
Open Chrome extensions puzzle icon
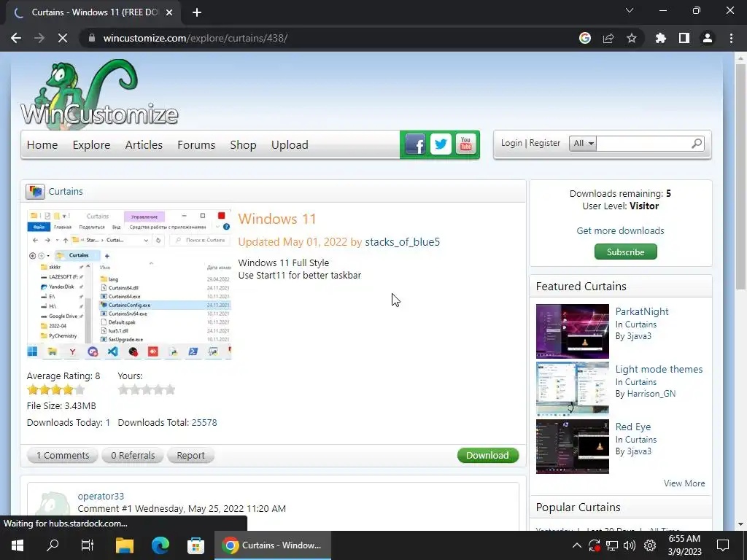660,38
